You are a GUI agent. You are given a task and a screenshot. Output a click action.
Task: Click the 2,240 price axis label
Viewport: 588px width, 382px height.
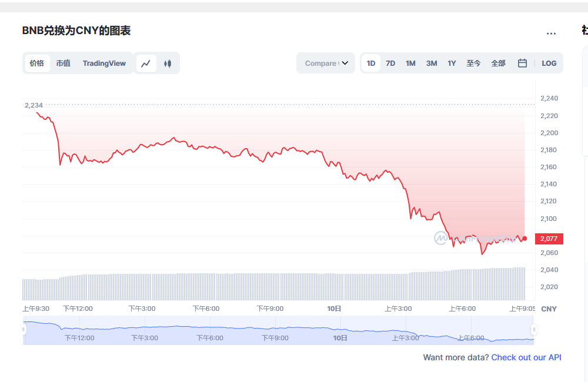tap(549, 98)
